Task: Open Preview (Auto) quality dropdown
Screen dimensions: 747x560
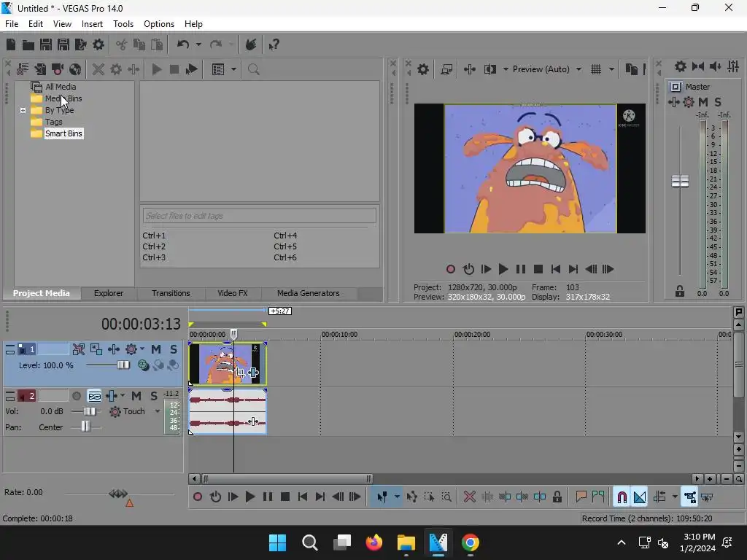Action: (578, 69)
